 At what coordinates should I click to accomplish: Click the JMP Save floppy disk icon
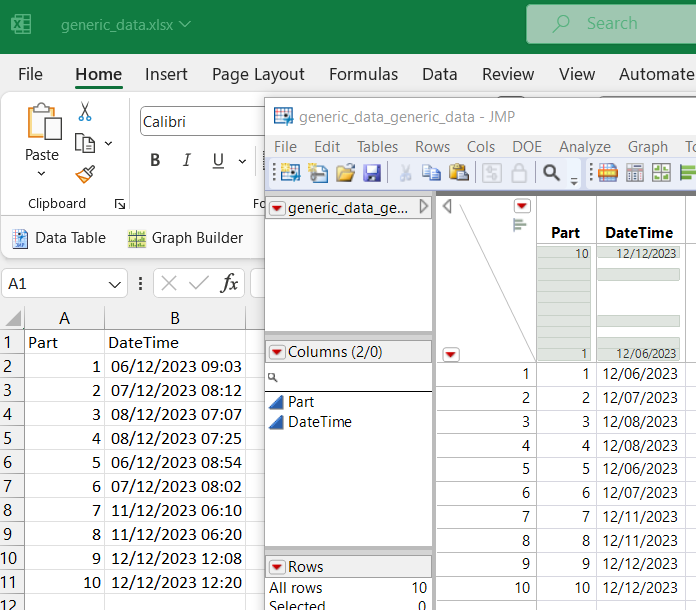(372, 173)
